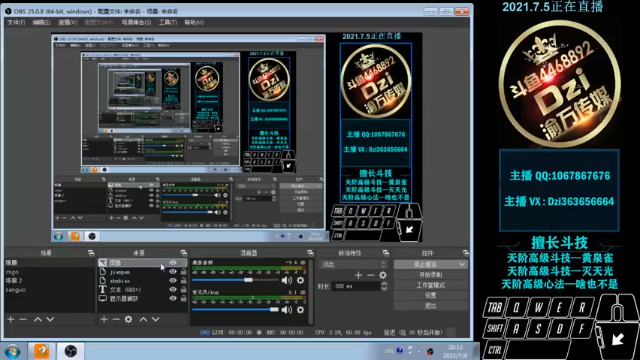Open the taskbar clock showing 20:12
The height and width of the screenshot is (360, 640).
point(456,351)
